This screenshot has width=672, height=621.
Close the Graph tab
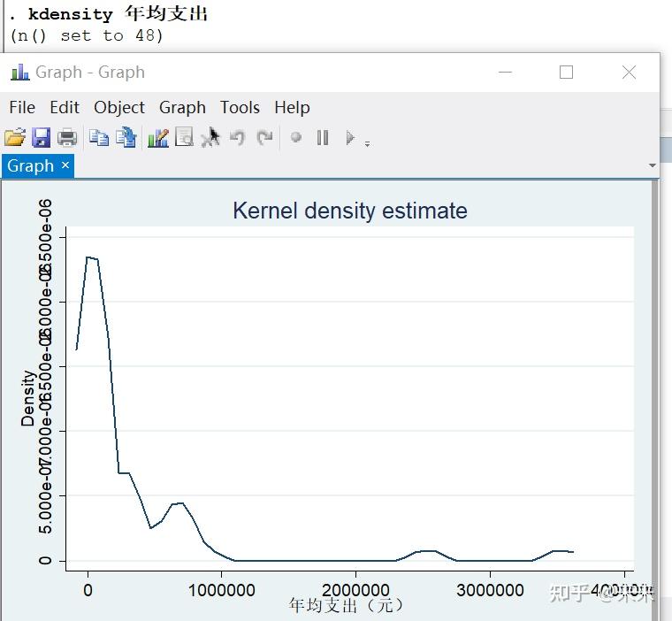65,165
